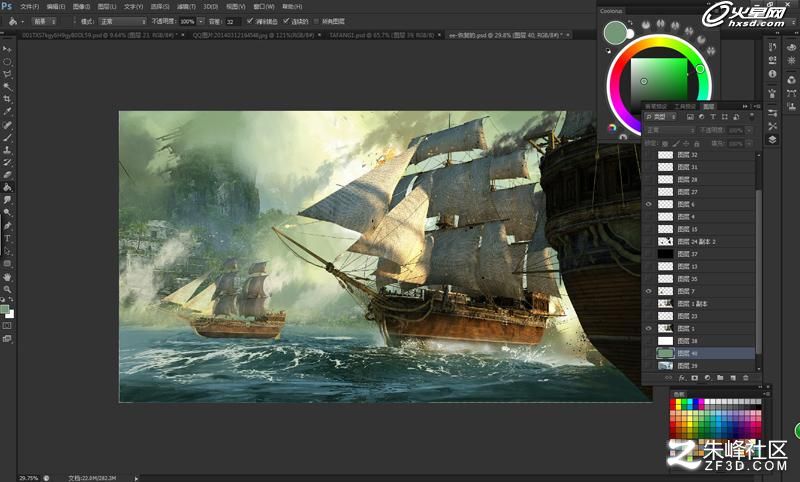800x482 pixels.
Task: Select the Magic Wand tool
Action: tap(7, 87)
